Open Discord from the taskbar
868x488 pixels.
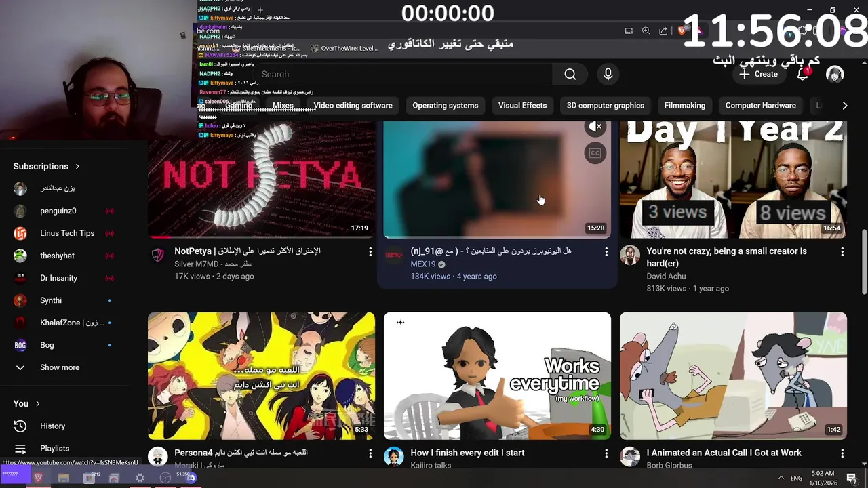[191, 478]
